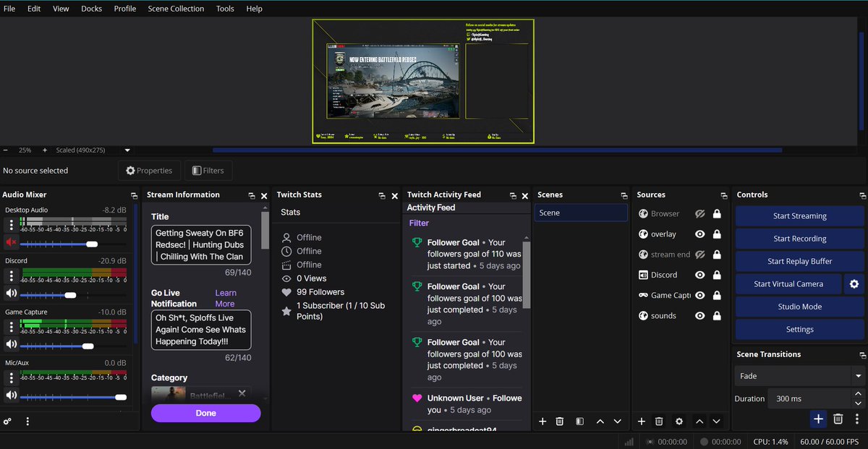Open the Tools menu
The height and width of the screenshot is (449, 868).
coord(225,8)
